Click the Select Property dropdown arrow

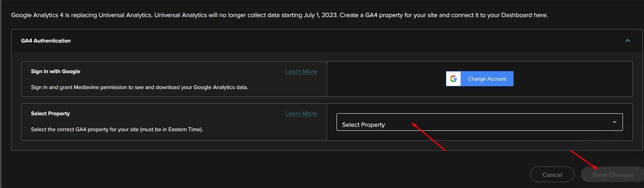pos(615,122)
